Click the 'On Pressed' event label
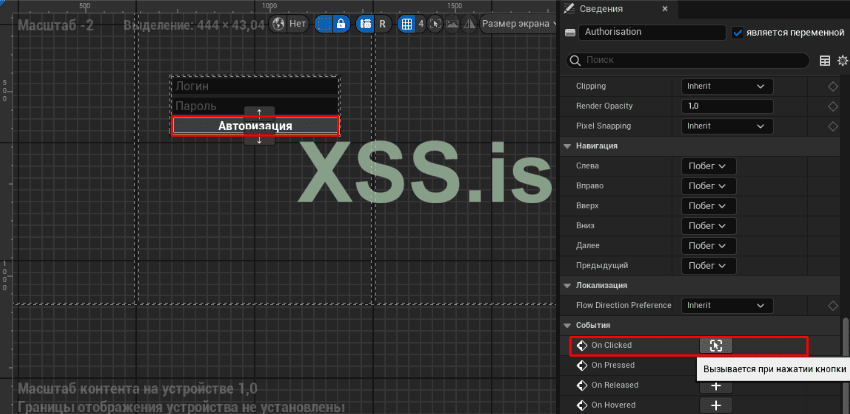 tap(613, 365)
